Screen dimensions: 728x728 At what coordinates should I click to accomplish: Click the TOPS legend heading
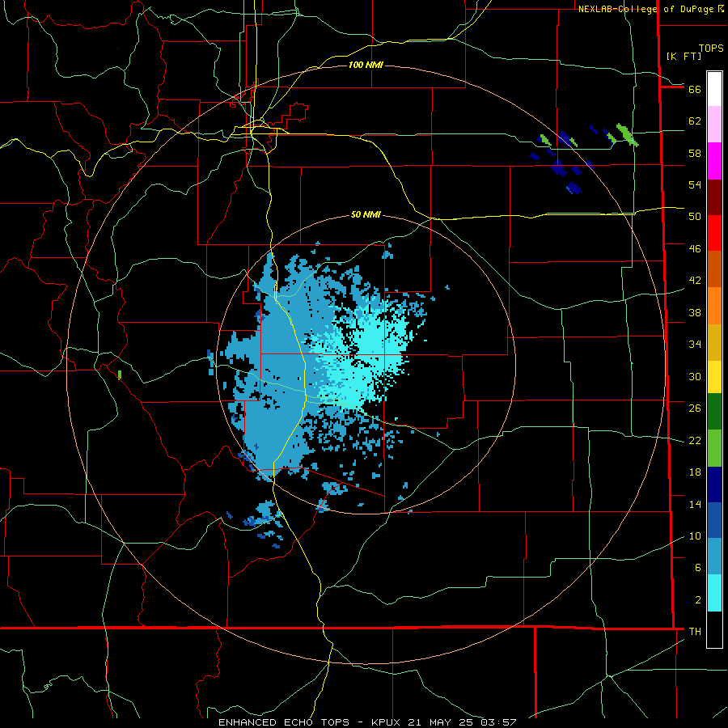point(711,49)
